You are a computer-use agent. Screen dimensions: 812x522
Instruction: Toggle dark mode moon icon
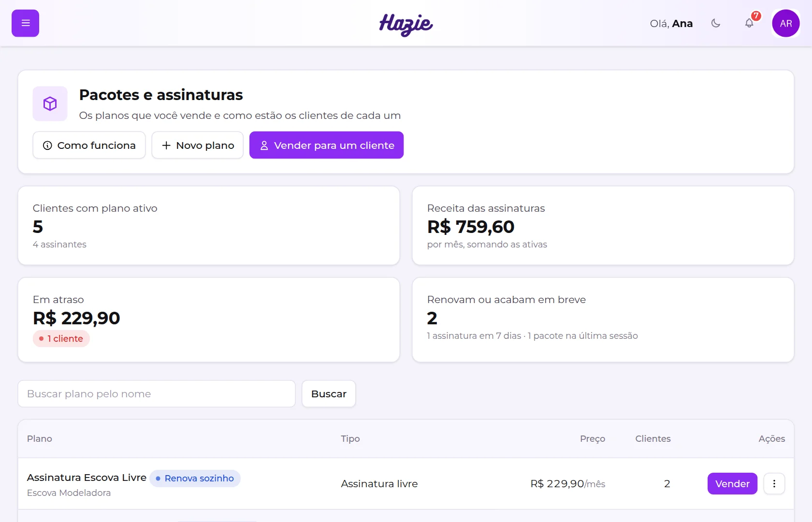716,23
